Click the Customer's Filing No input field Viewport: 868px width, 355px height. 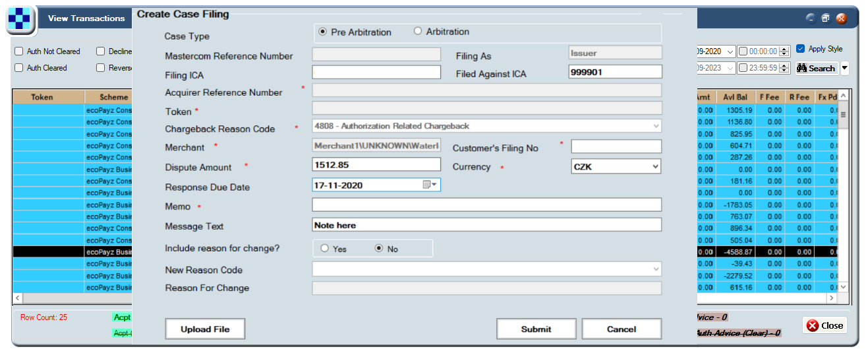point(616,146)
